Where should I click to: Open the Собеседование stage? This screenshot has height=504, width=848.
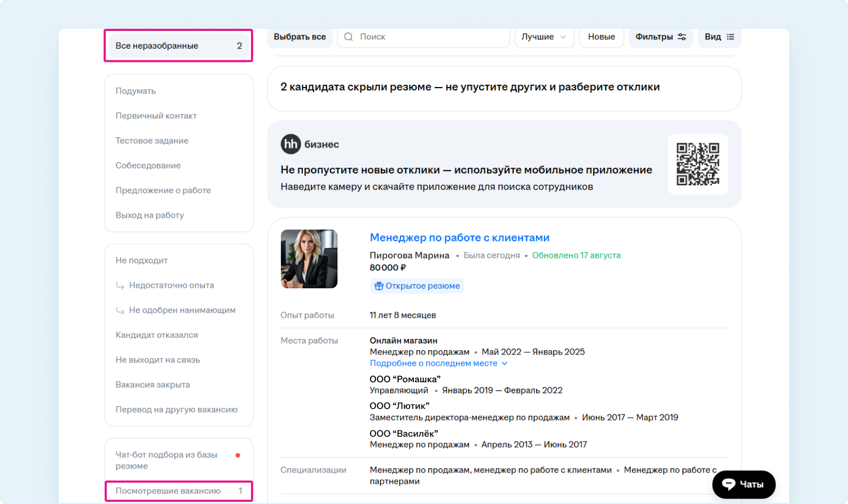click(148, 166)
